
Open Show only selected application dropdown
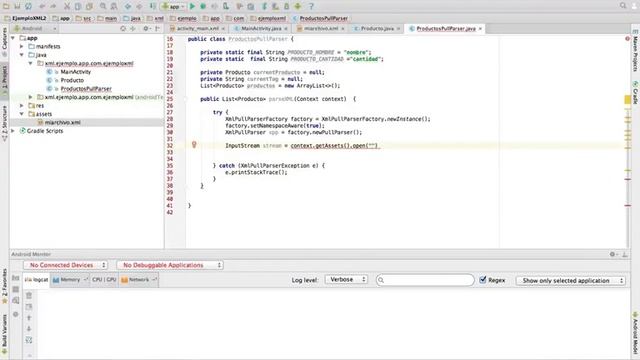(x=571, y=280)
